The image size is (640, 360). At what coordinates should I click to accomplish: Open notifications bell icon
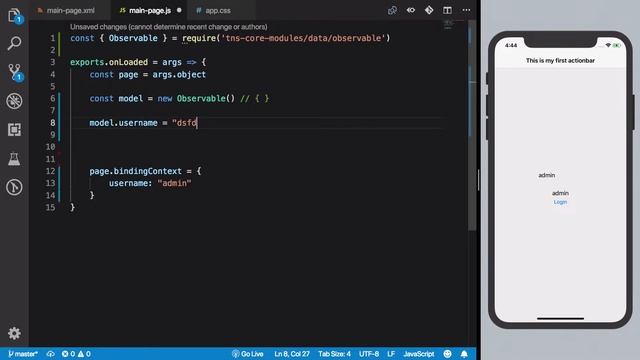click(464, 354)
